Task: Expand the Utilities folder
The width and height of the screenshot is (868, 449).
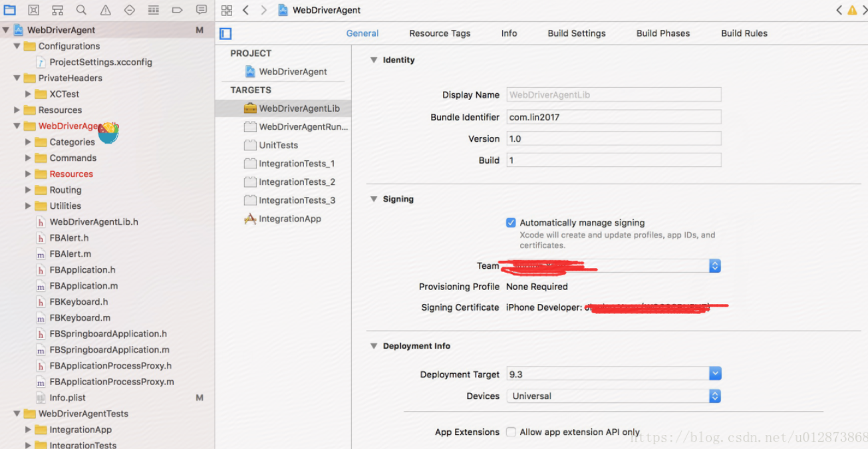Action: [28, 206]
